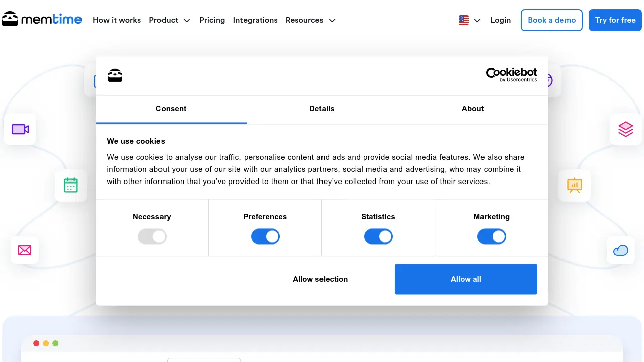Switch to the Details tab
The image size is (644, 362).
click(322, 109)
